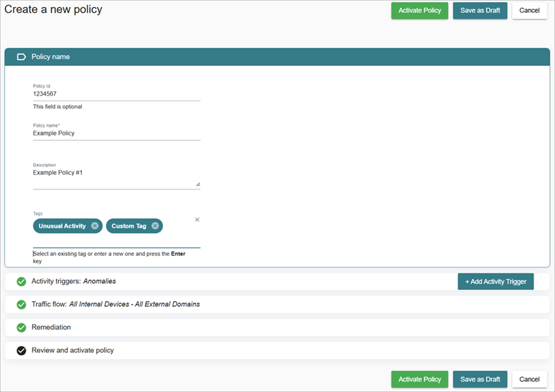This screenshot has height=392, width=555.
Task: Expand the Remediation section
Action: pos(277,327)
